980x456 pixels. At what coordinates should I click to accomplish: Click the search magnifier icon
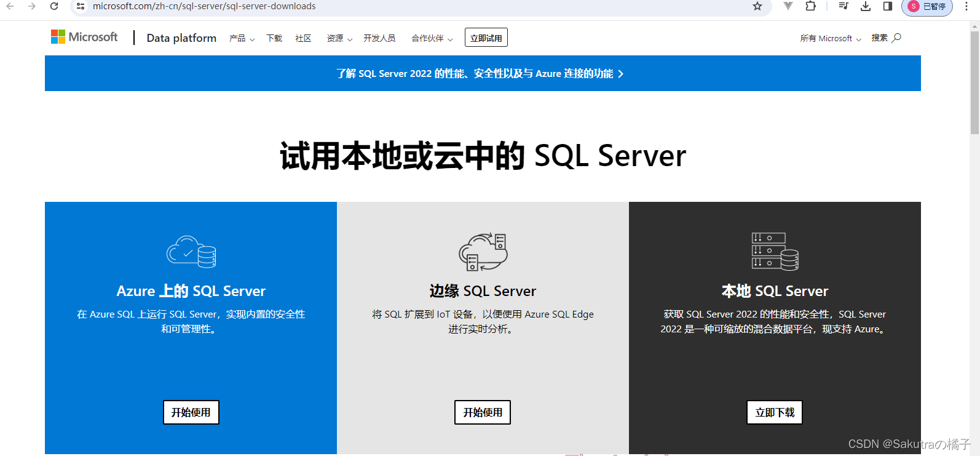point(896,38)
